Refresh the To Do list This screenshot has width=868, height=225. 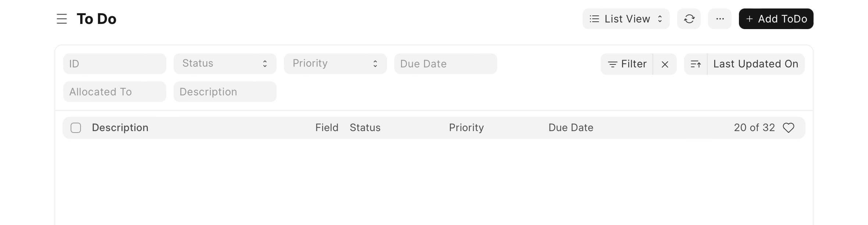tap(689, 19)
